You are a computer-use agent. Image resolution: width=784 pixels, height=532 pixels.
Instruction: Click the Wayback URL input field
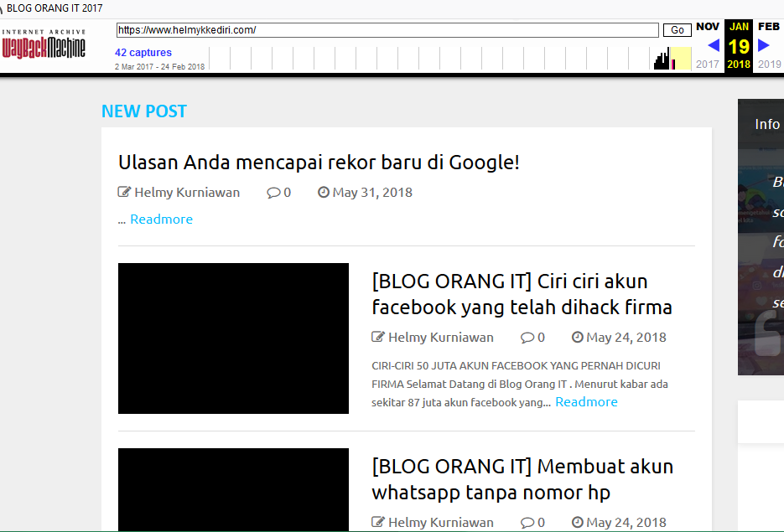387,30
